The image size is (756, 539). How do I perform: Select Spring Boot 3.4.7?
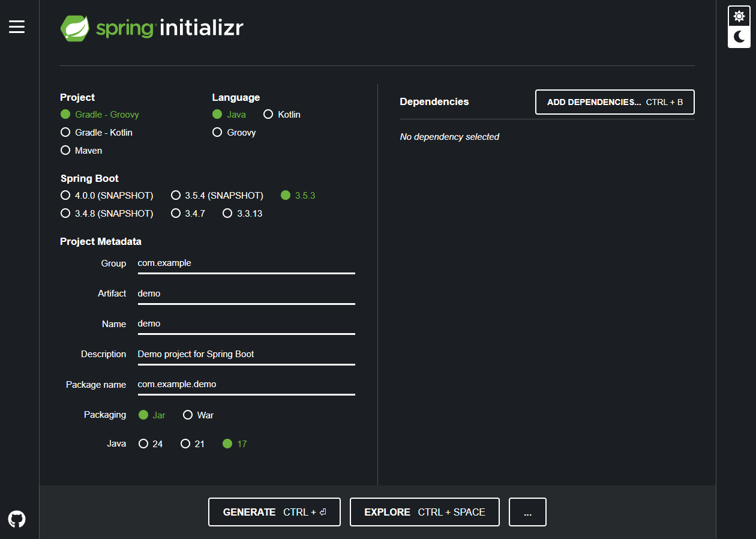(188, 213)
